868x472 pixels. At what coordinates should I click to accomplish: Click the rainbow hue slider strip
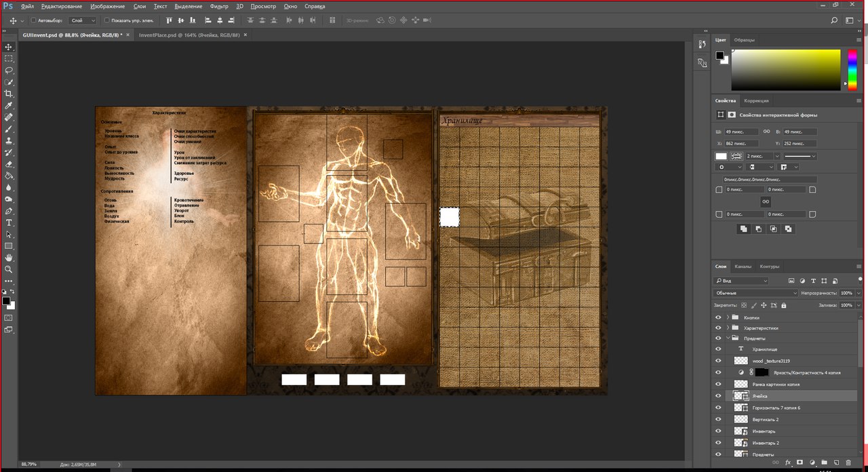tap(852, 70)
